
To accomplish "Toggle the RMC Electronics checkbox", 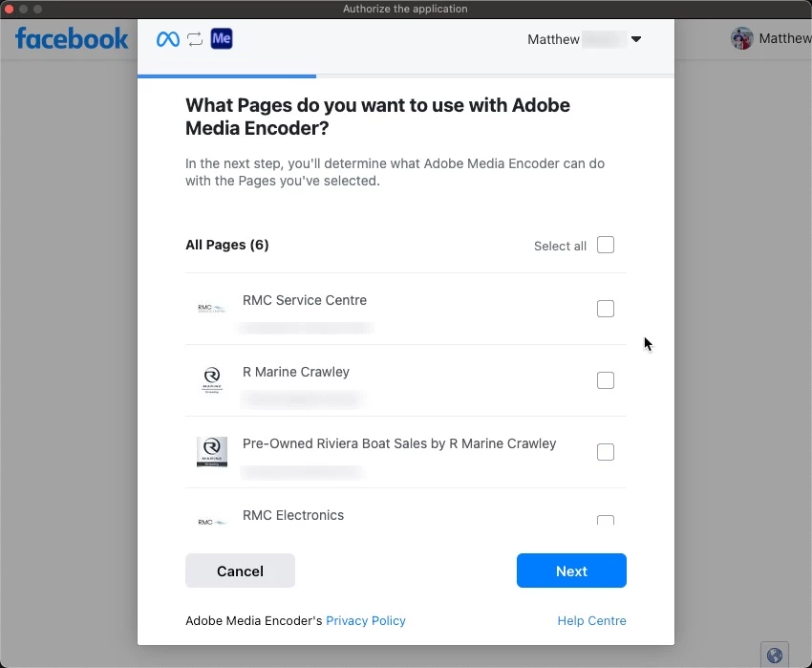I will [606, 520].
